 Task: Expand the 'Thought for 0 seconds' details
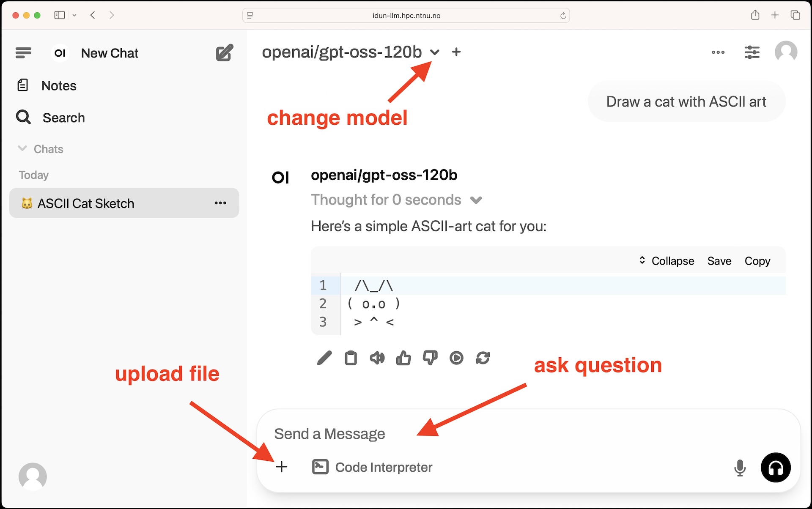pyautogui.click(x=396, y=200)
